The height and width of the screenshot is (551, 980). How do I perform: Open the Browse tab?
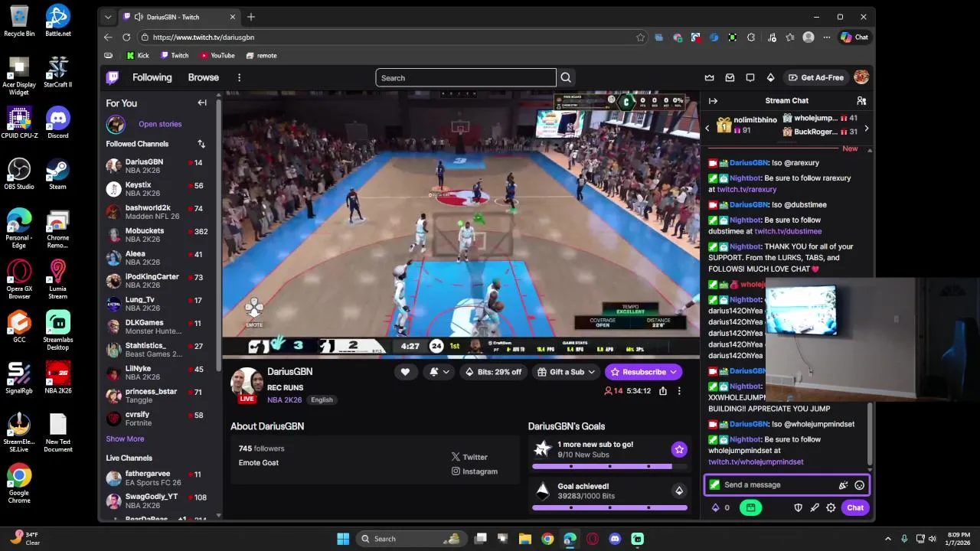[x=203, y=77]
